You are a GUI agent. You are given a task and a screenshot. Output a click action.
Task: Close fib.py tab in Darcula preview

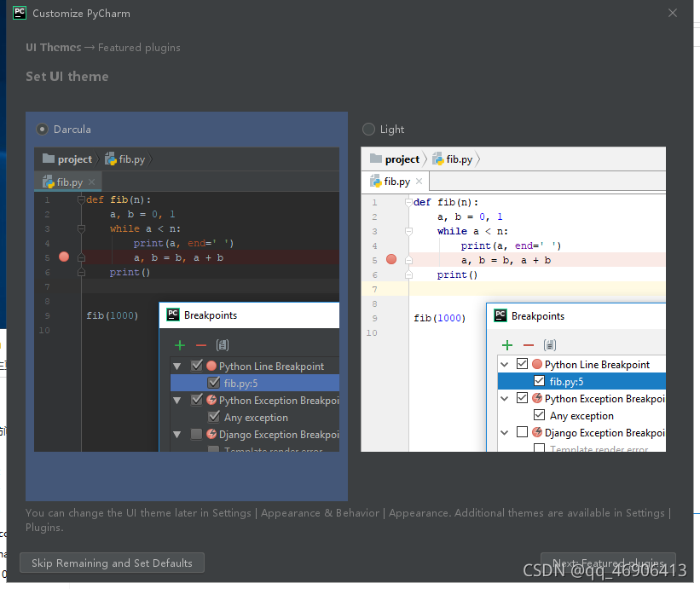[x=91, y=182]
